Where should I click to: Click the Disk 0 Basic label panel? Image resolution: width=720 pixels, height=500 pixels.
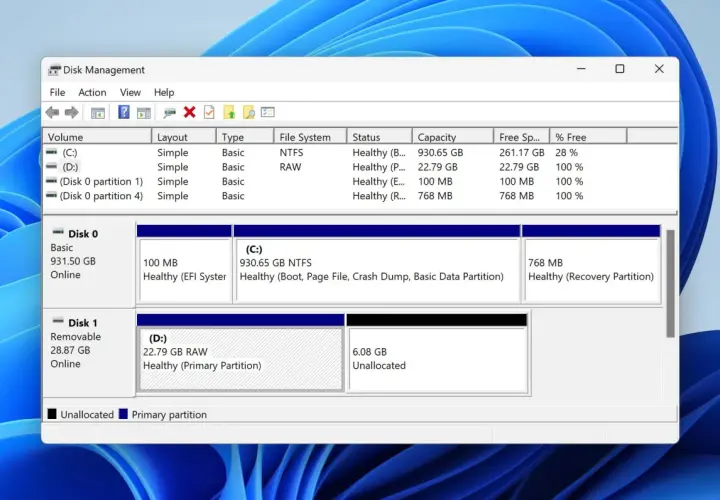point(89,264)
